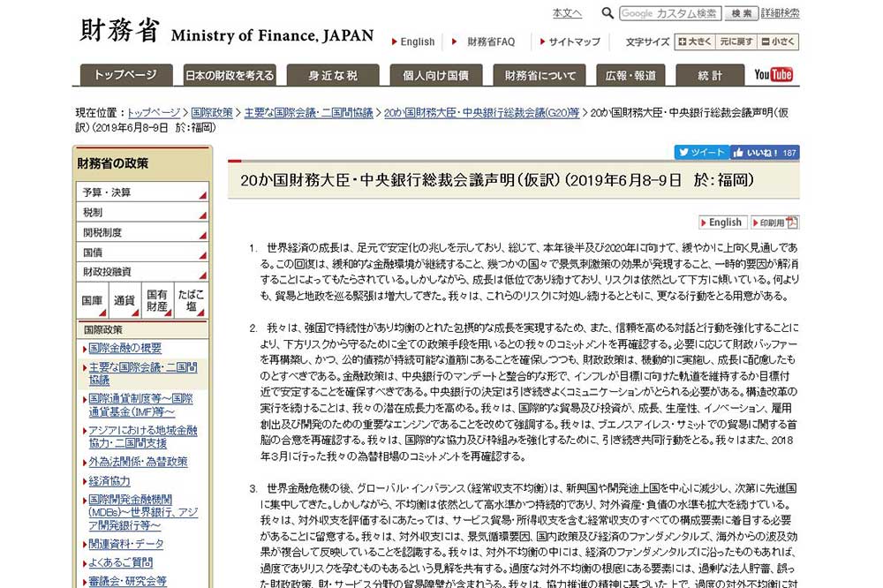
Task: Open 国庫 sidebar item
Action: click(x=93, y=300)
